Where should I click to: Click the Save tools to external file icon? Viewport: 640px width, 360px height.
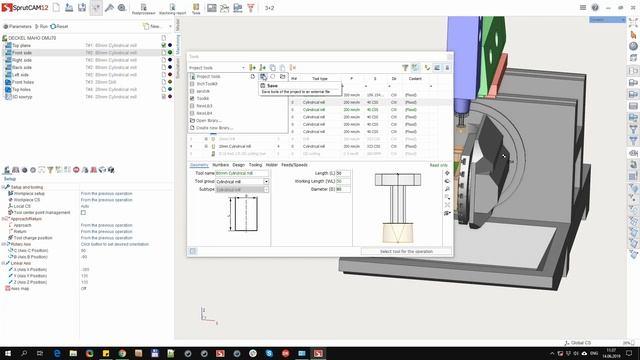263,77
